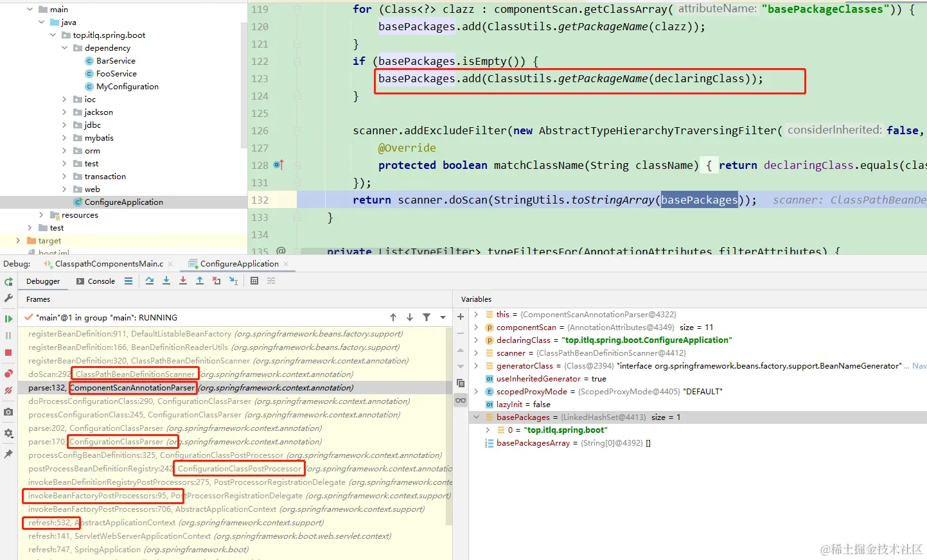Click the duplicate watch copy icon
The width and height of the screenshot is (927, 560).
tap(461, 383)
